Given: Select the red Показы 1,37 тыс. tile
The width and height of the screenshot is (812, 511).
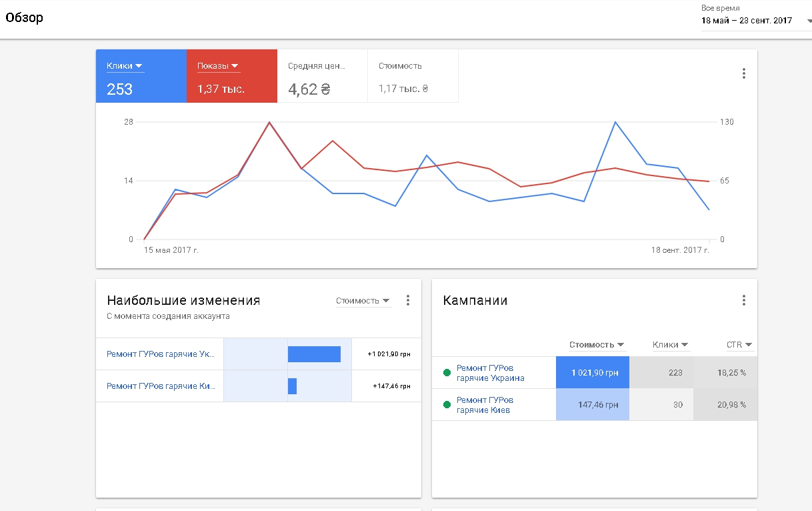Looking at the screenshot, I should pos(232,76).
